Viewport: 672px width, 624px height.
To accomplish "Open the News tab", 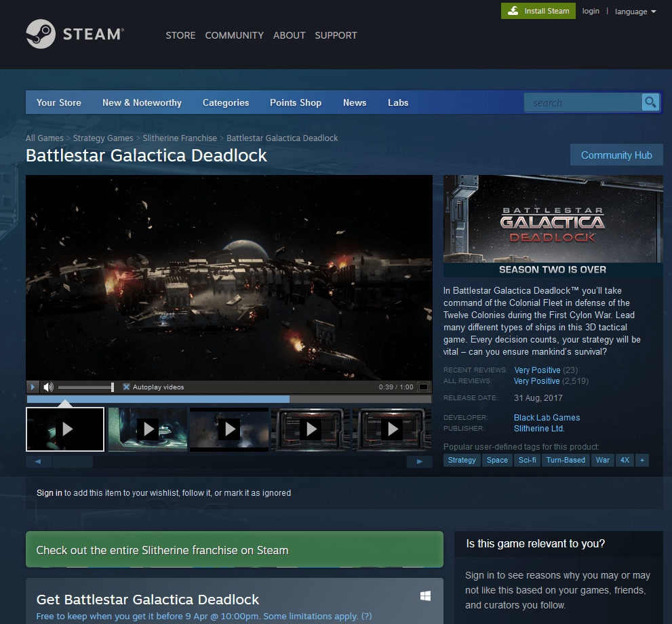I will click(355, 102).
